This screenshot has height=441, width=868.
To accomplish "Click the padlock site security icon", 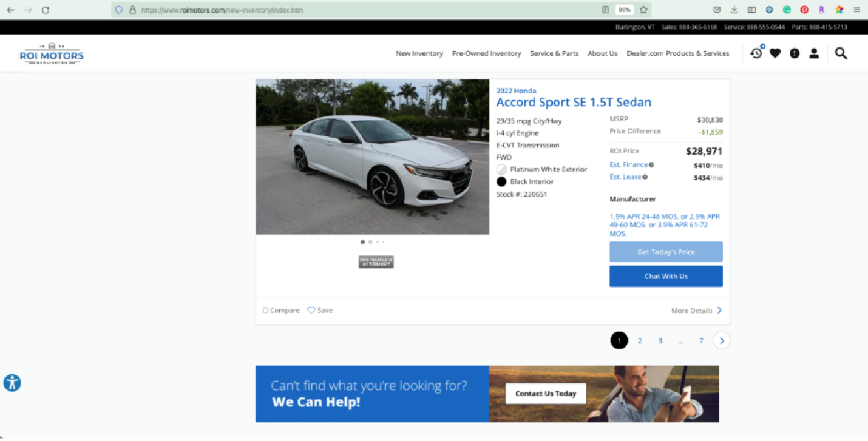I will 132,10.
